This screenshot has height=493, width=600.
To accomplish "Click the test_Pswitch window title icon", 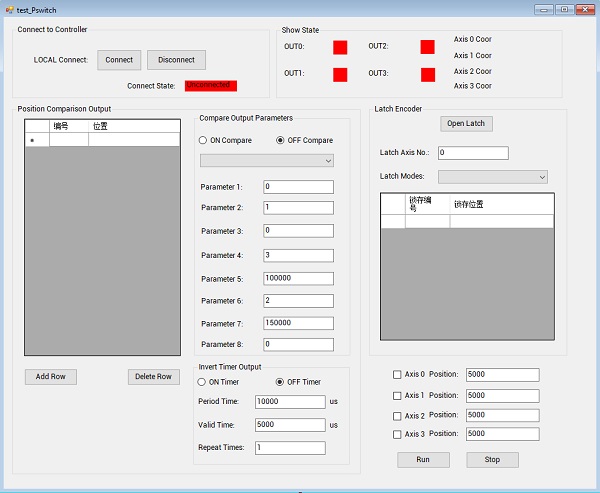I will (9, 9).
